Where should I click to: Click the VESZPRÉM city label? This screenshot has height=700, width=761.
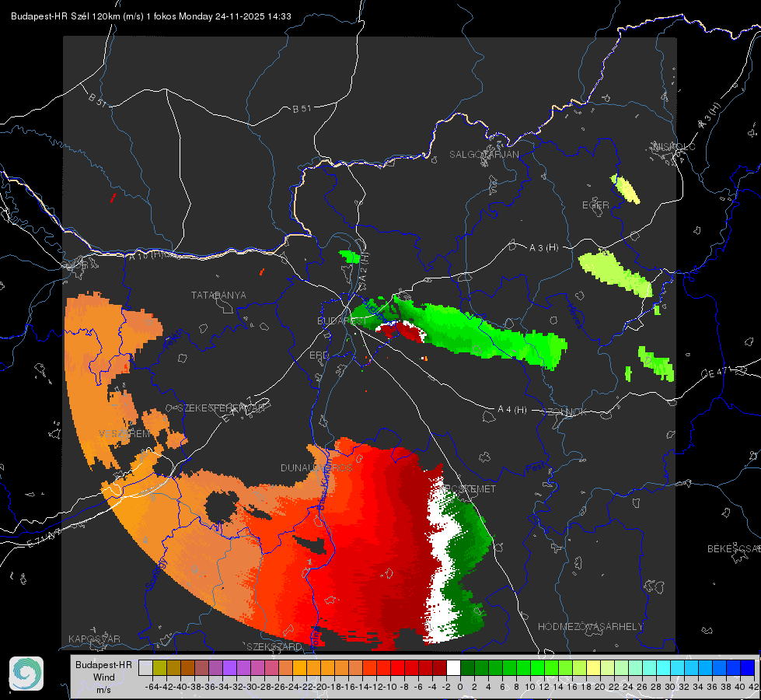[124, 434]
